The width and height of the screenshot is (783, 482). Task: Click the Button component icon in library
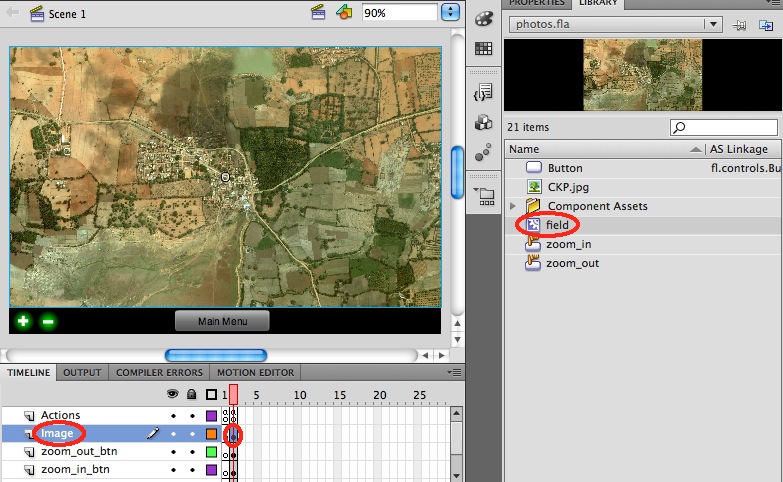click(x=534, y=168)
